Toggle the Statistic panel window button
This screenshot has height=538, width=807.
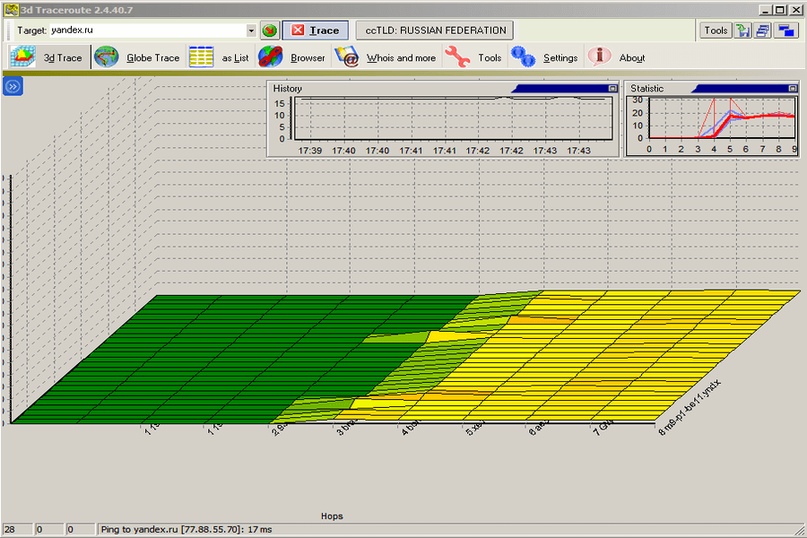(792, 89)
